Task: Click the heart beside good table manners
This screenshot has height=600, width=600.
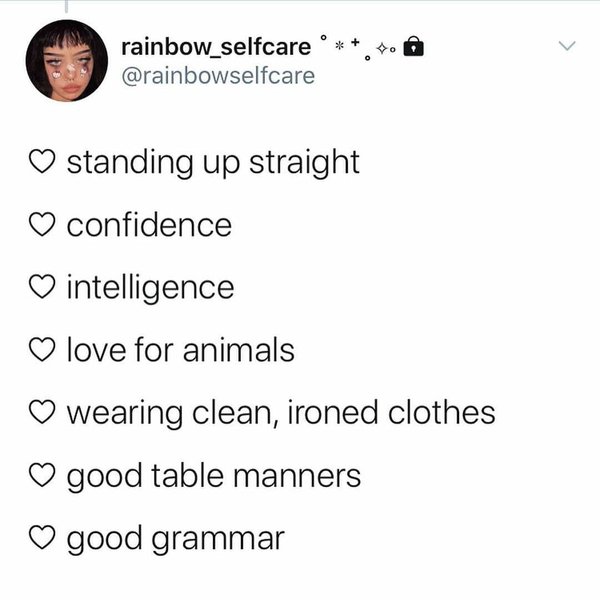Action: 44,475
